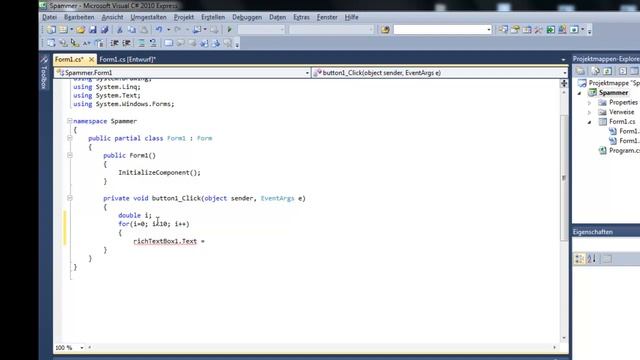
Task: Click the Copy icon in toolbar
Action: pos(132,30)
